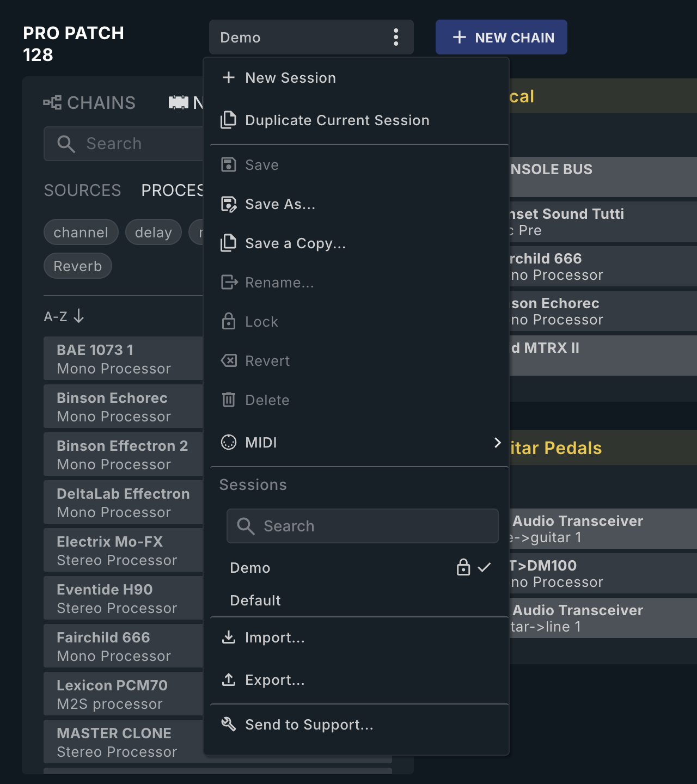The image size is (697, 784).
Task: Filter by the channel tag
Action: coord(81,232)
